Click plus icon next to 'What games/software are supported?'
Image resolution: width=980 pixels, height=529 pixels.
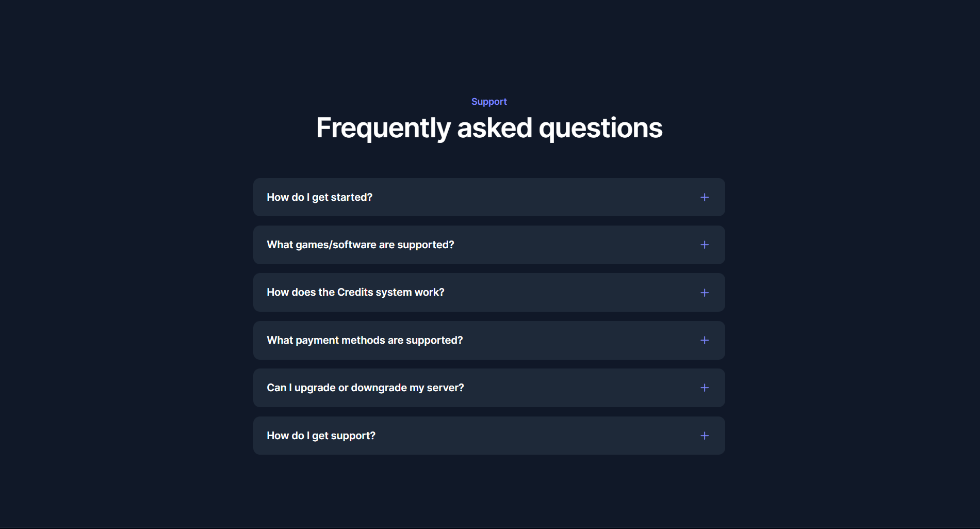pos(704,245)
